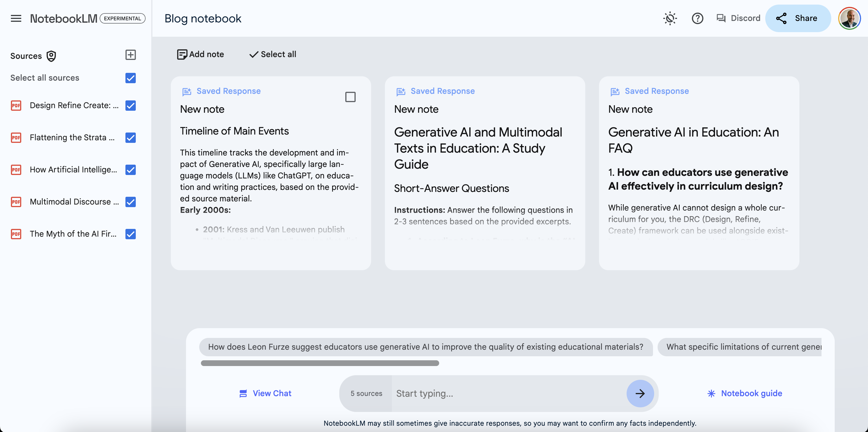The image size is (868, 432).
Task: Add a new source with plus icon
Action: [130, 55]
